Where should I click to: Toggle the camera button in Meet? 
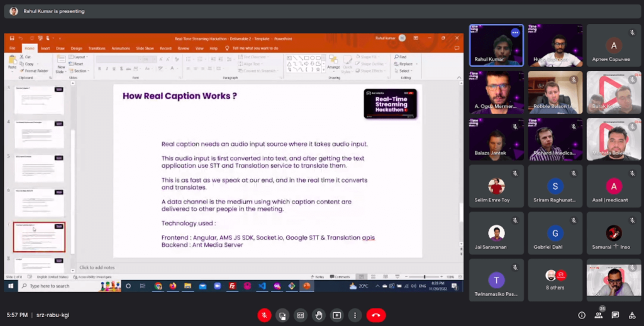282,315
